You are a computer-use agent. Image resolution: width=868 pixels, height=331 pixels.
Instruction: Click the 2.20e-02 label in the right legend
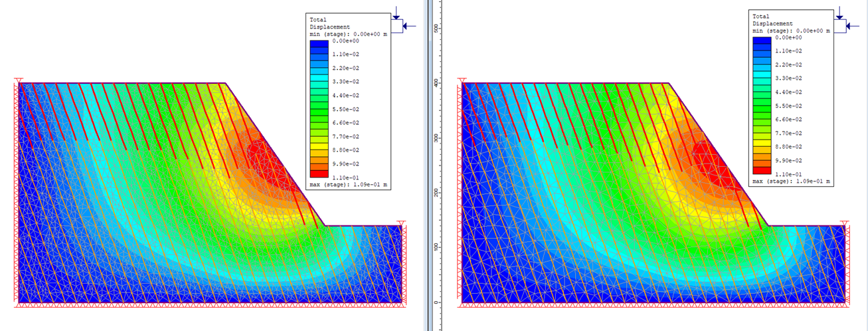click(x=788, y=64)
